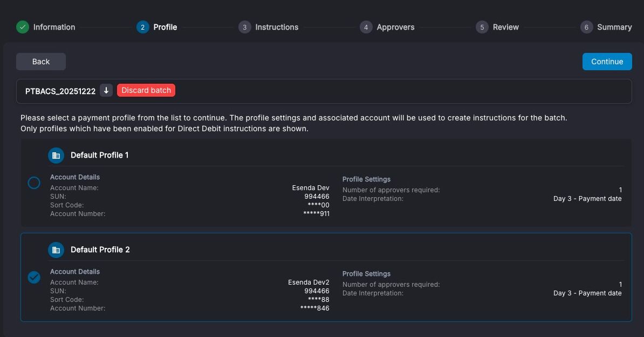The height and width of the screenshot is (337, 644).
Task: Click Profile 2's Number of approvers required label
Action: point(391,285)
